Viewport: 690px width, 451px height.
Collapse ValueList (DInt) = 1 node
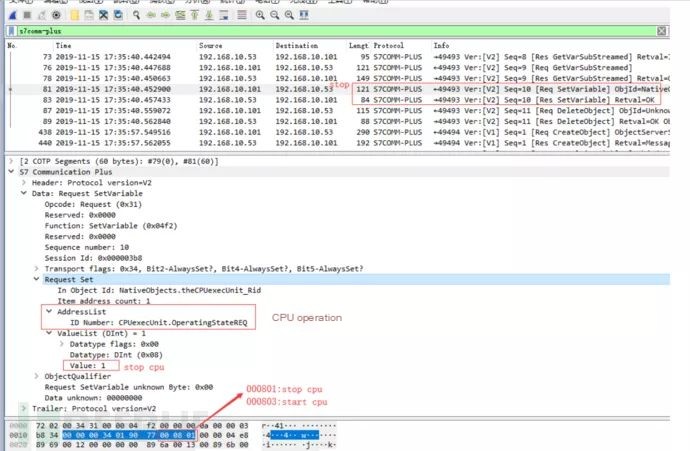click(x=49, y=333)
